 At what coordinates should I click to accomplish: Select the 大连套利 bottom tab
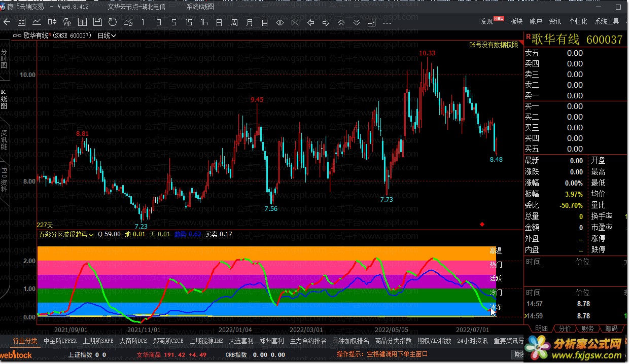pyautogui.click(x=241, y=341)
